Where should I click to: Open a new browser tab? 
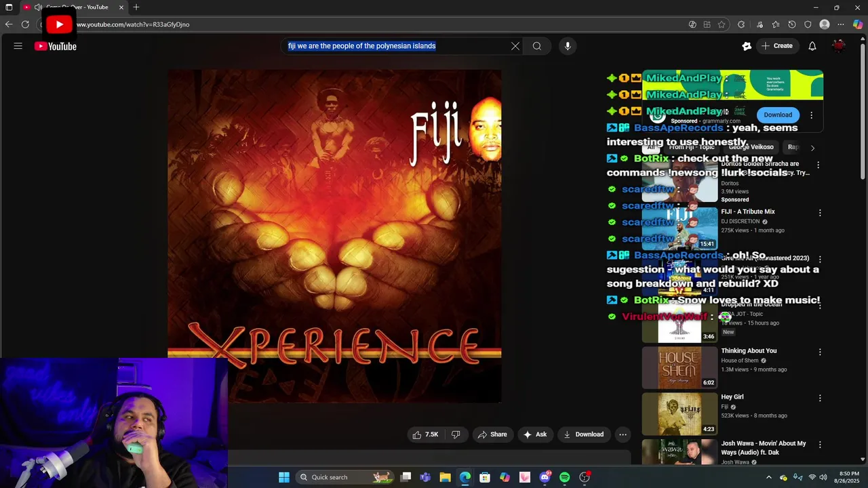[136, 7]
